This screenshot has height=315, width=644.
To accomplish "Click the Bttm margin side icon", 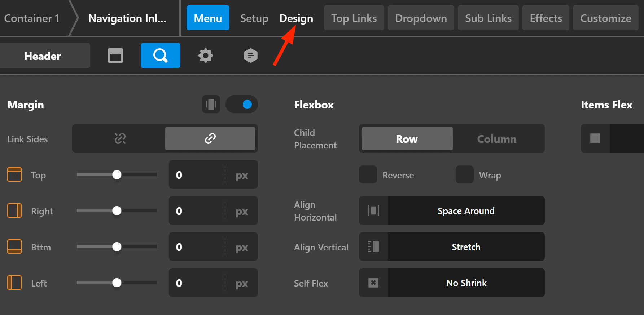I will 14,247.
